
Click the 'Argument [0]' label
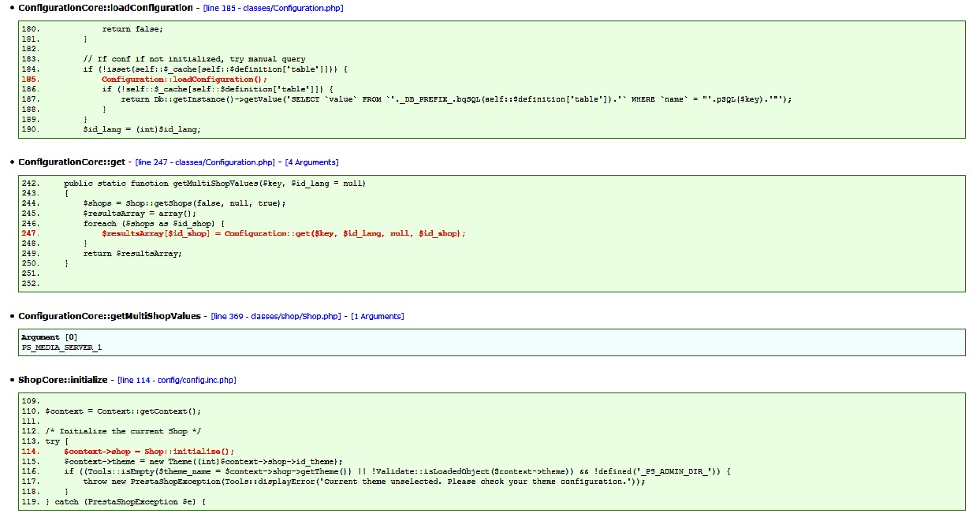[50, 337]
